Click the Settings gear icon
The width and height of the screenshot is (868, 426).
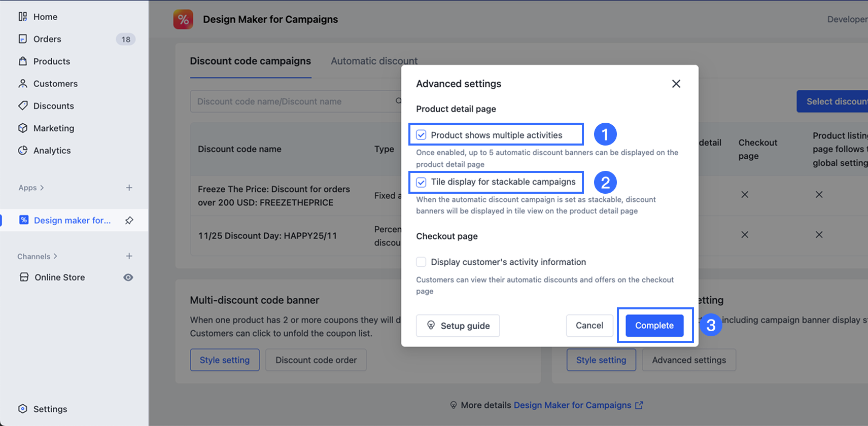coord(23,409)
